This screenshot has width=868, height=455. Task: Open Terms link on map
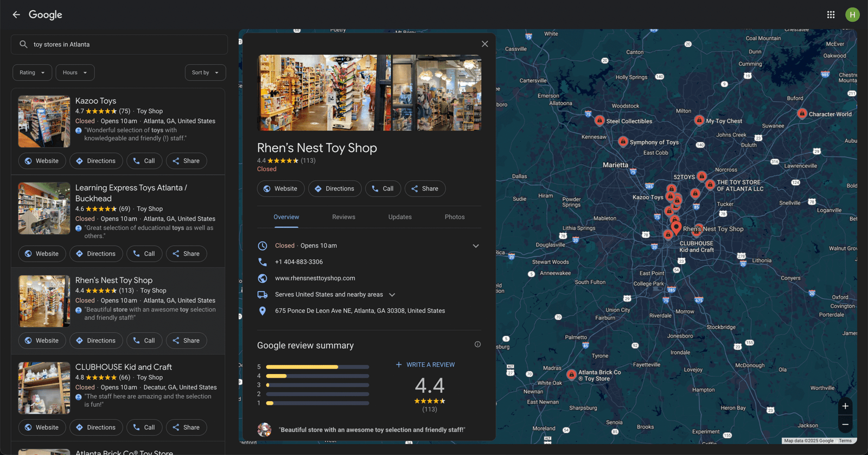[x=845, y=441]
